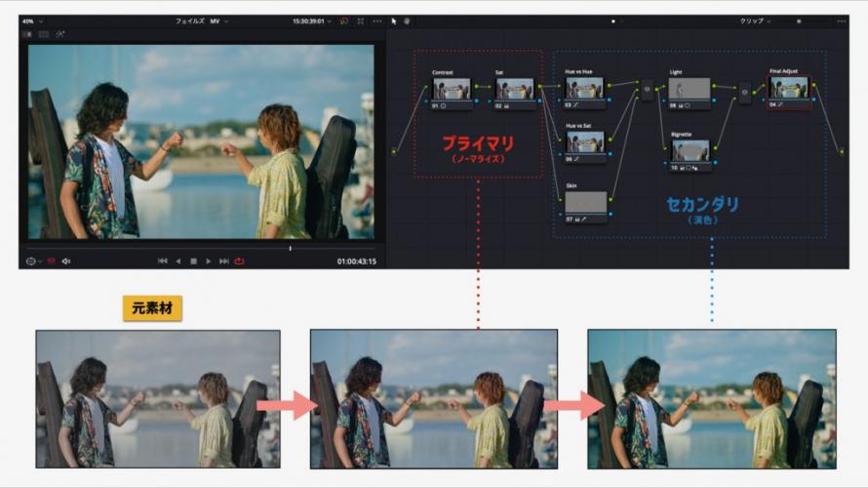Jump to first frame with skip-back button
Image resolution: width=868 pixels, height=488 pixels.
coord(162,262)
